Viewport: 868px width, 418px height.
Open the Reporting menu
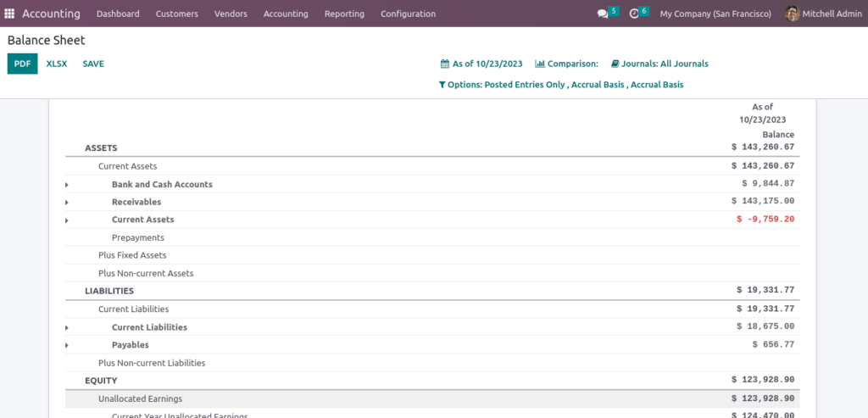tap(344, 14)
